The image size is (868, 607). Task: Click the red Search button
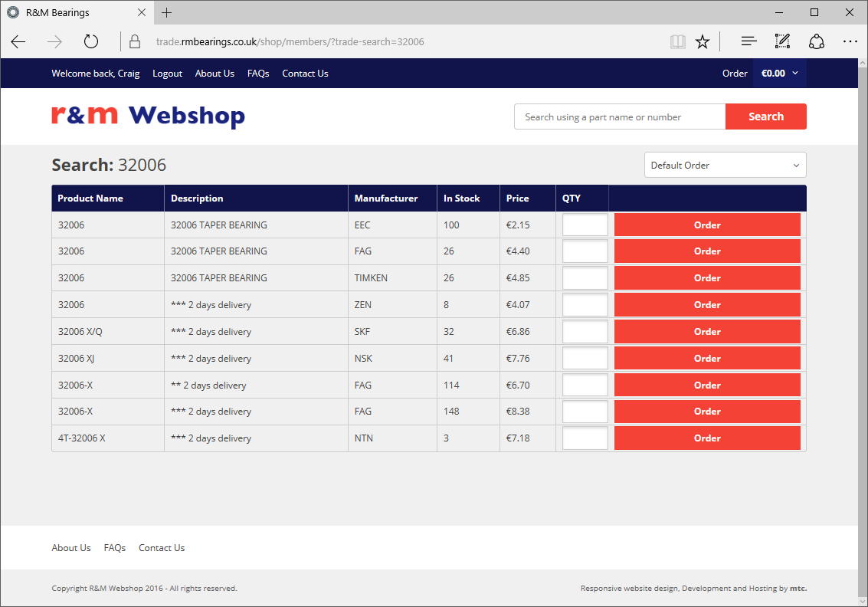pos(765,116)
